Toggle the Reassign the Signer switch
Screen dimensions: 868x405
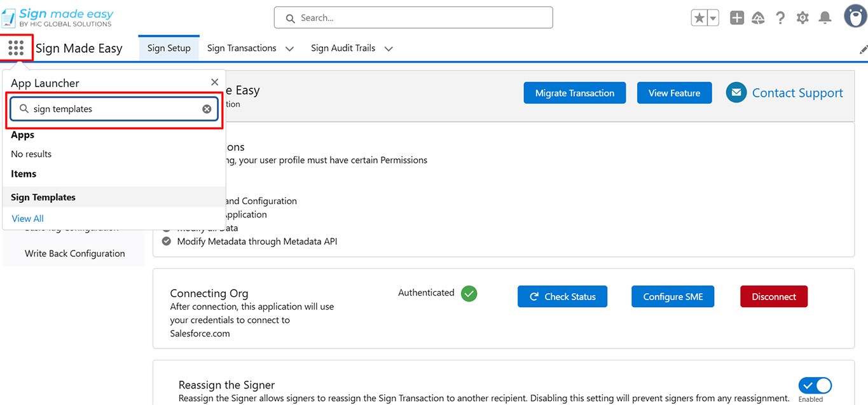[815, 385]
